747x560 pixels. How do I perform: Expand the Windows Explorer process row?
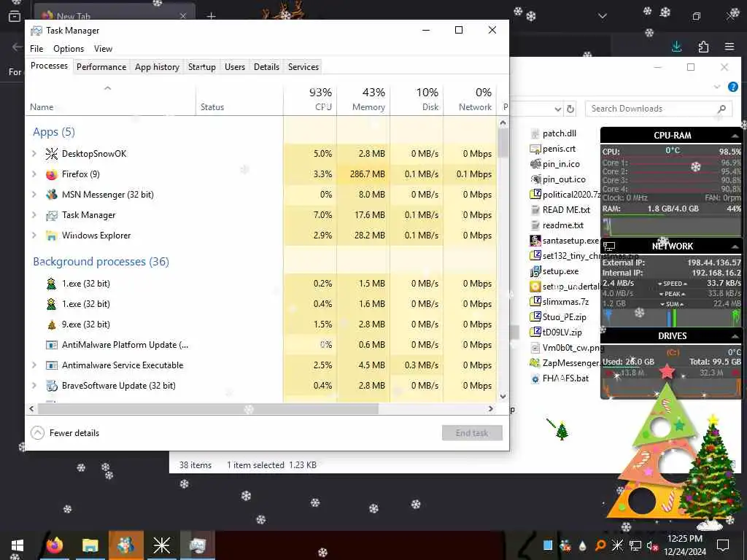[34, 236]
